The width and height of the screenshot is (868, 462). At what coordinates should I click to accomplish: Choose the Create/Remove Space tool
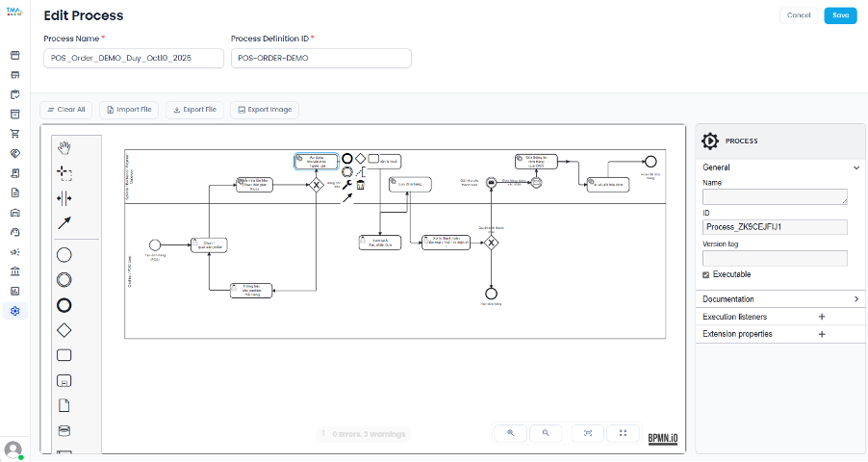pos(64,198)
